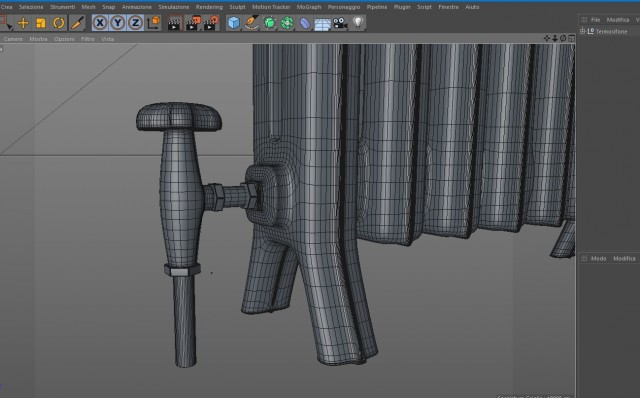Open the Simulazione menu
The image size is (640, 398).
click(173, 7)
